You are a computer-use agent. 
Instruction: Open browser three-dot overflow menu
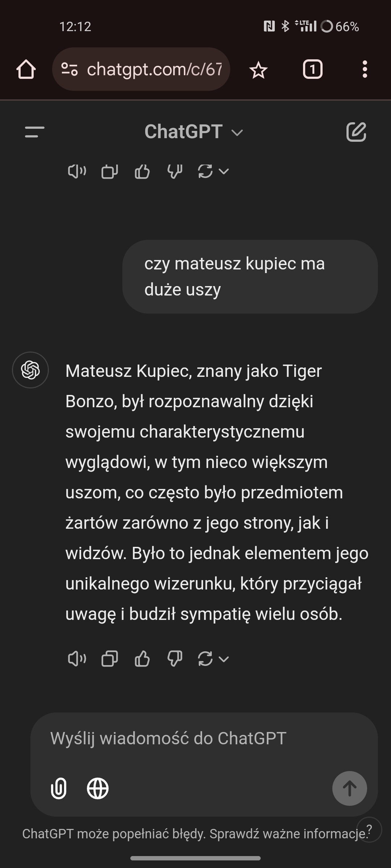(x=365, y=69)
